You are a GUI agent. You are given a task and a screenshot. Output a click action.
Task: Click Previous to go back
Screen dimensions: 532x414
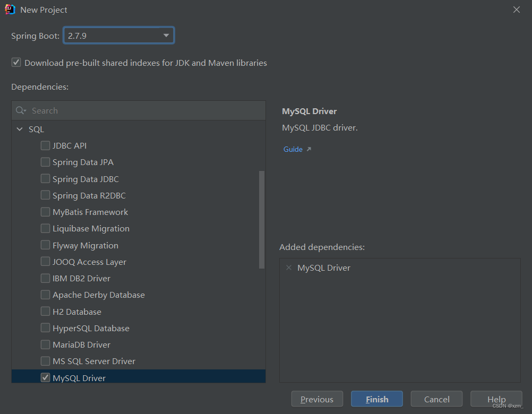pyautogui.click(x=317, y=399)
